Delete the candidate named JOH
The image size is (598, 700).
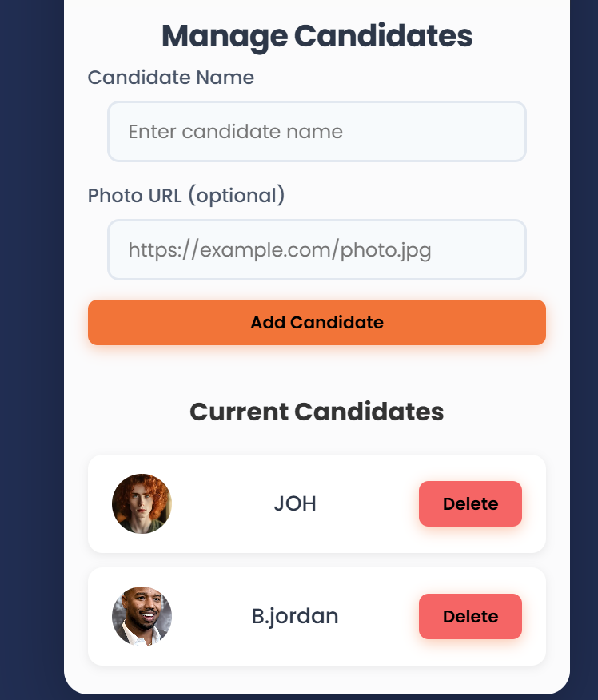[x=470, y=504]
